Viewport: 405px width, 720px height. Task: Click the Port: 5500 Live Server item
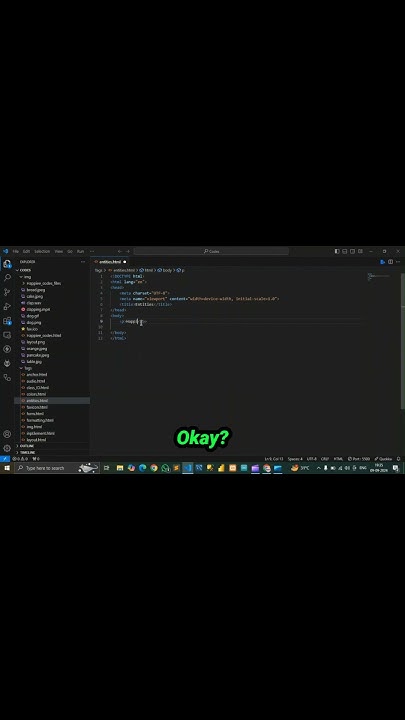(x=359, y=459)
